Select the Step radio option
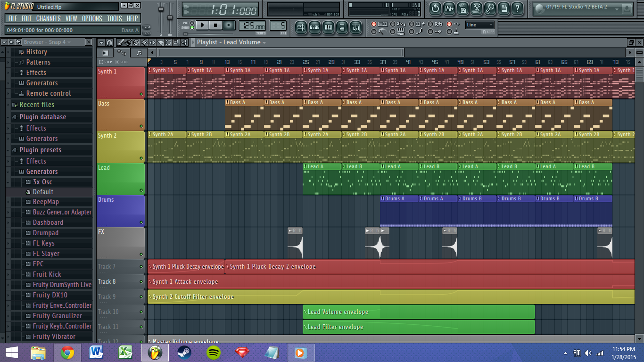Image resolution: width=644 pixels, height=362 pixels. pos(101,62)
